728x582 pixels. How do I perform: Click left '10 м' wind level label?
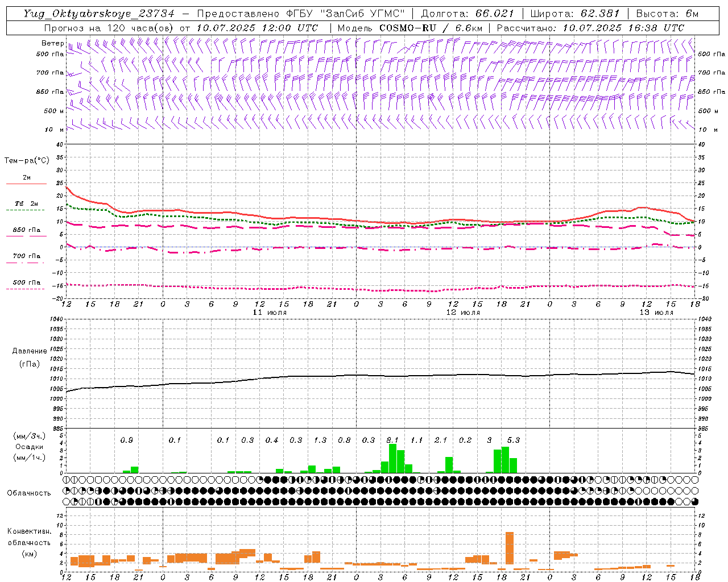[x=55, y=130]
